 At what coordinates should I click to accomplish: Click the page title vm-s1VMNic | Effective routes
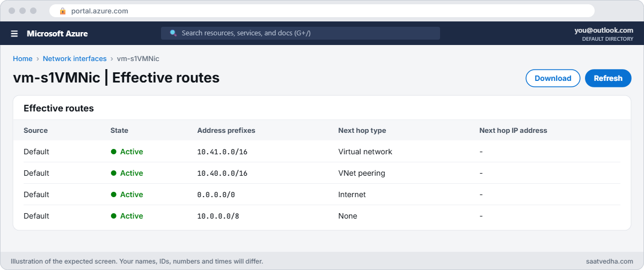[x=116, y=78]
